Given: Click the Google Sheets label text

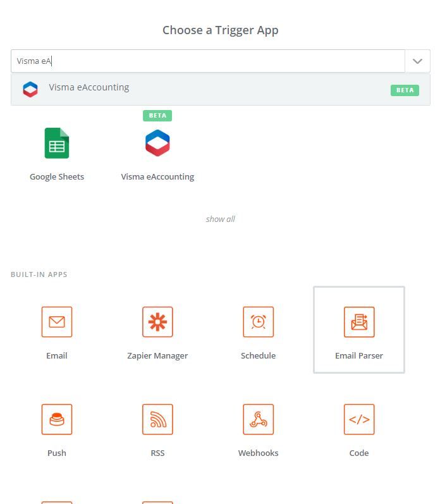Looking at the screenshot, I should (x=57, y=177).
